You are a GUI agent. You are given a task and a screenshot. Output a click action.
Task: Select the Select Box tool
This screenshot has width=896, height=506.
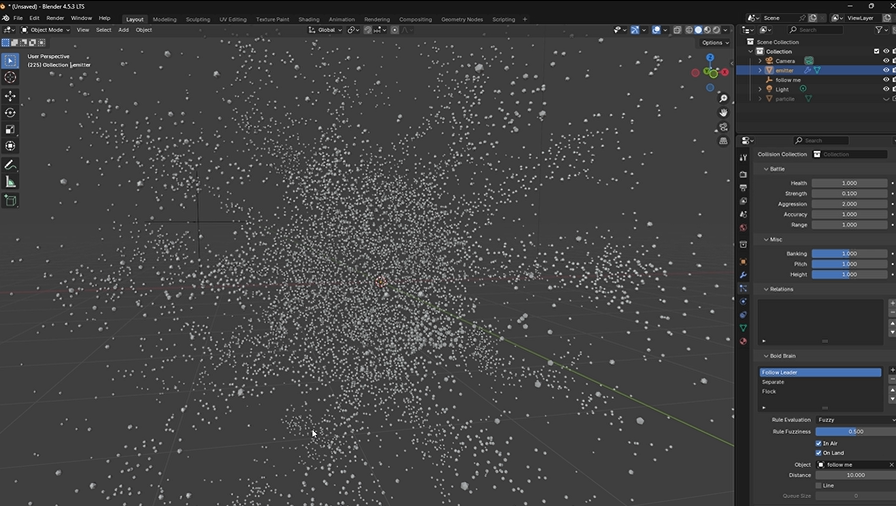pyautogui.click(x=10, y=61)
